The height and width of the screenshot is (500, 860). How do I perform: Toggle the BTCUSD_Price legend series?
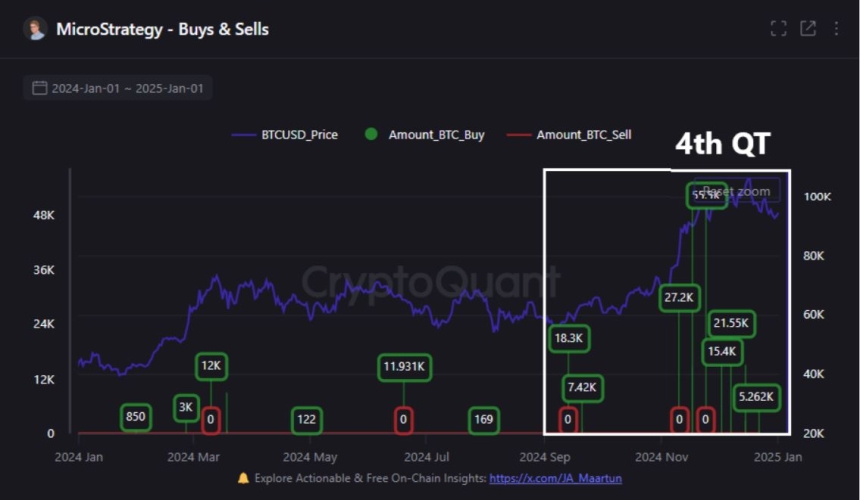pos(285,135)
